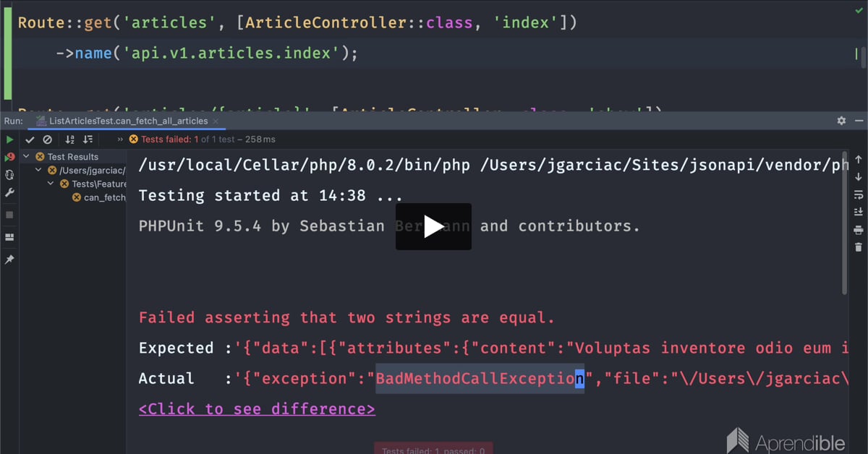This screenshot has width=868, height=454.
Task: Open the restore layout icon
Action: (x=9, y=236)
